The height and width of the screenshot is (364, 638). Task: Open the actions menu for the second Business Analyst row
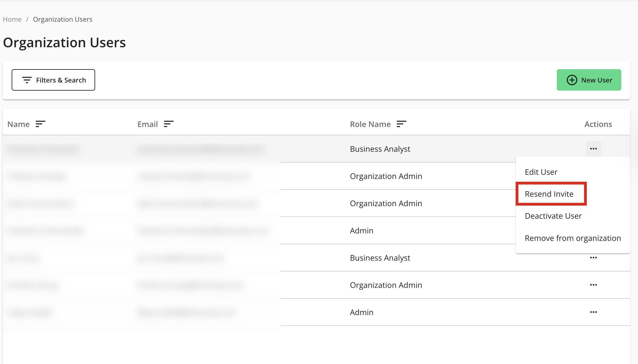(594, 258)
